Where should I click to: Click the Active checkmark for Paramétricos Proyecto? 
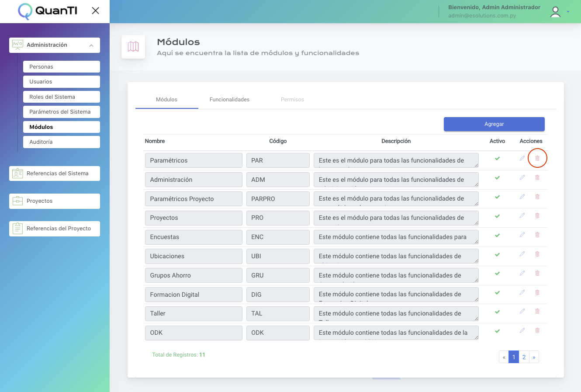(x=497, y=197)
